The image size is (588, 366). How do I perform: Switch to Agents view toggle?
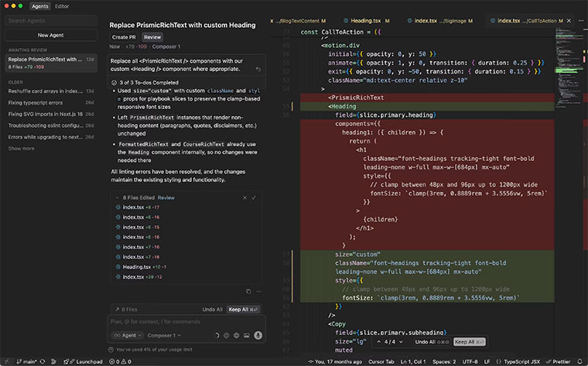(39, 6)
